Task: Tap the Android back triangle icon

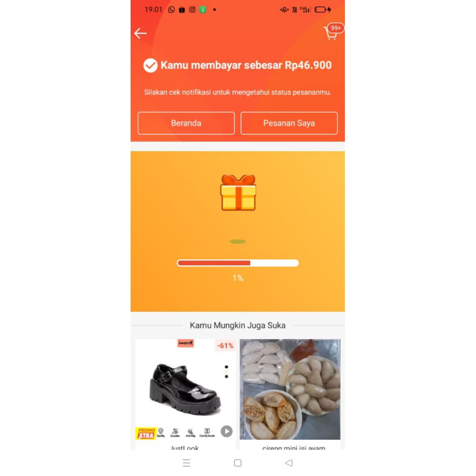Action: coord(289,463)
